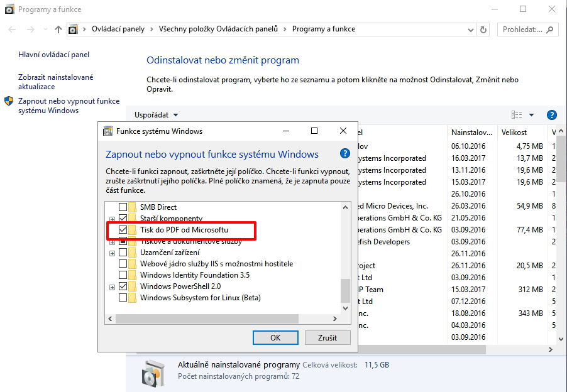Click Programy a funkce window title icon
567x392 pixels.
9,9
